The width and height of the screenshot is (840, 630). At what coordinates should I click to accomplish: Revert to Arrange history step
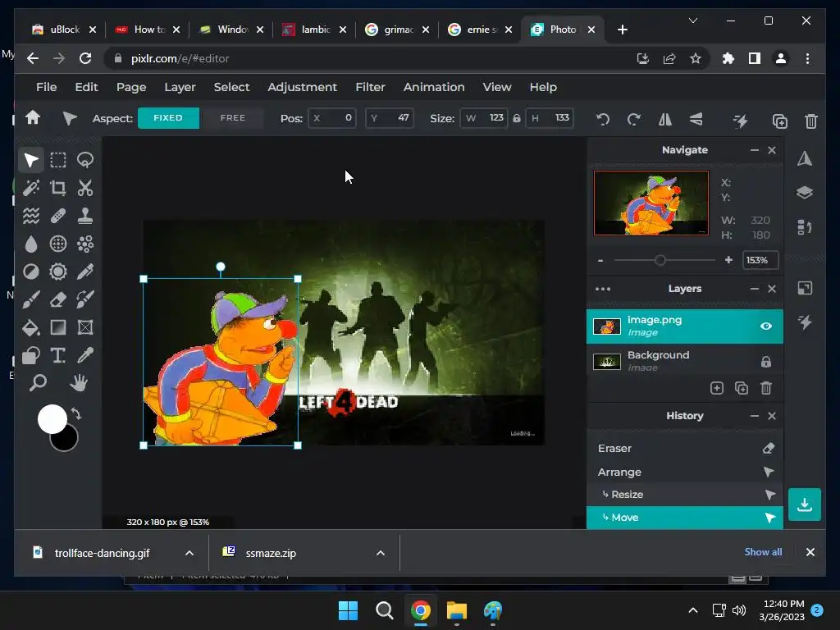click(x=685, y=472)
